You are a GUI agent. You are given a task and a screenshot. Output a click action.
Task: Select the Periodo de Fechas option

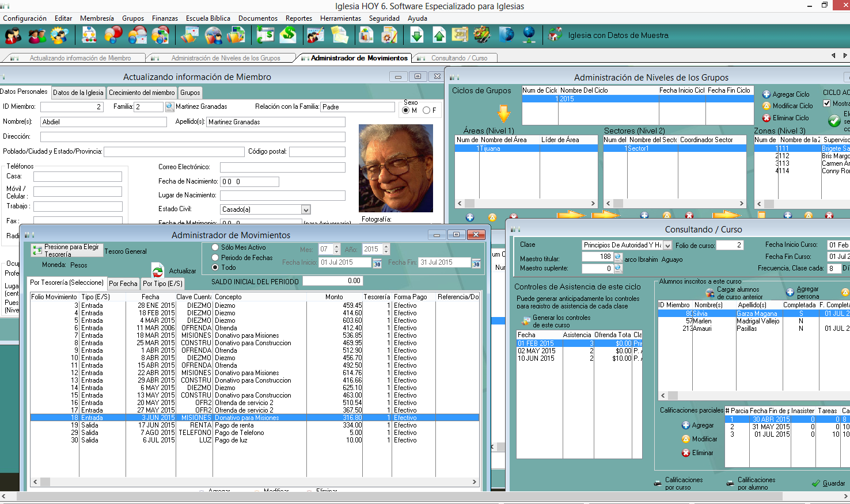(x=215, y=258)
